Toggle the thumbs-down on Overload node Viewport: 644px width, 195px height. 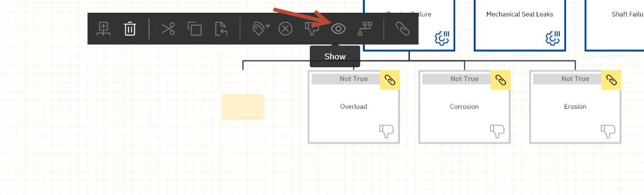(x=387, y=131)
